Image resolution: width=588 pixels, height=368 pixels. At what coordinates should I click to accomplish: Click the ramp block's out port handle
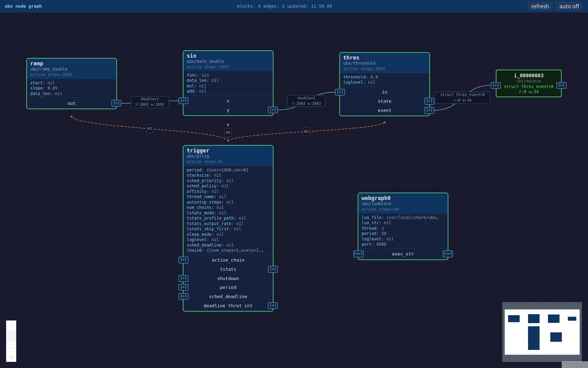pos(116,103)
